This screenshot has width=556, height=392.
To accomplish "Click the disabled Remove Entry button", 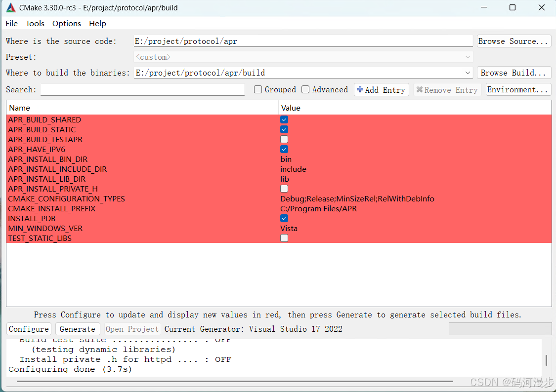I will [447, 90].
